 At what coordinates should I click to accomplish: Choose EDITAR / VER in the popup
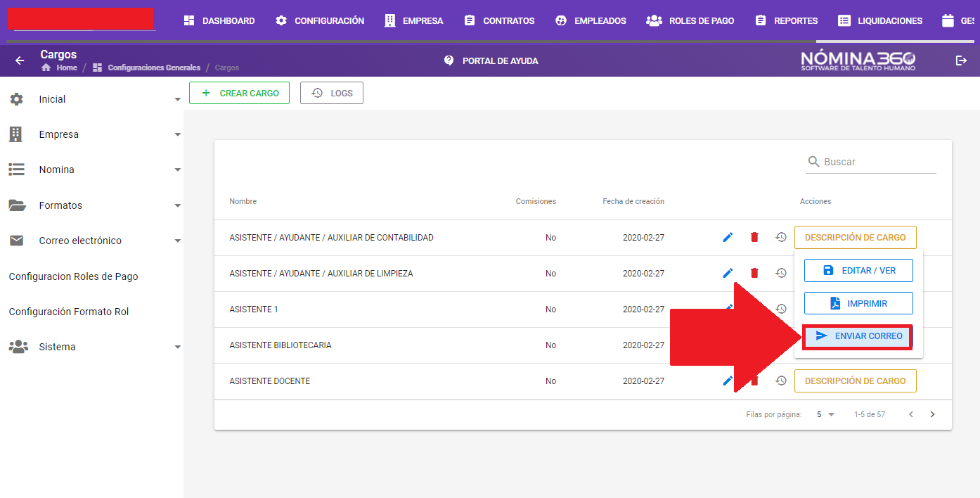pos(858,271)
